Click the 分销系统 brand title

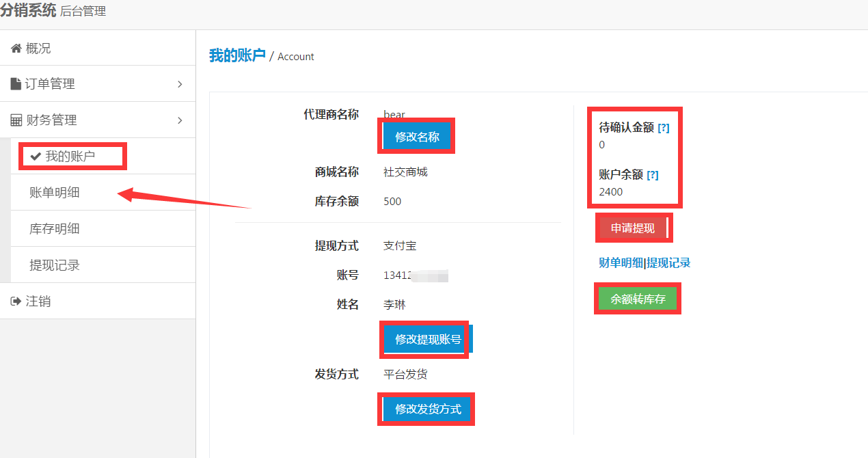coord(29,11)
